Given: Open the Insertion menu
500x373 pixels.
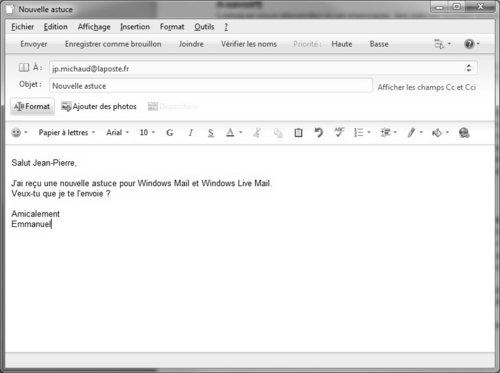Looking at the screenshot, I should (135, 27).
